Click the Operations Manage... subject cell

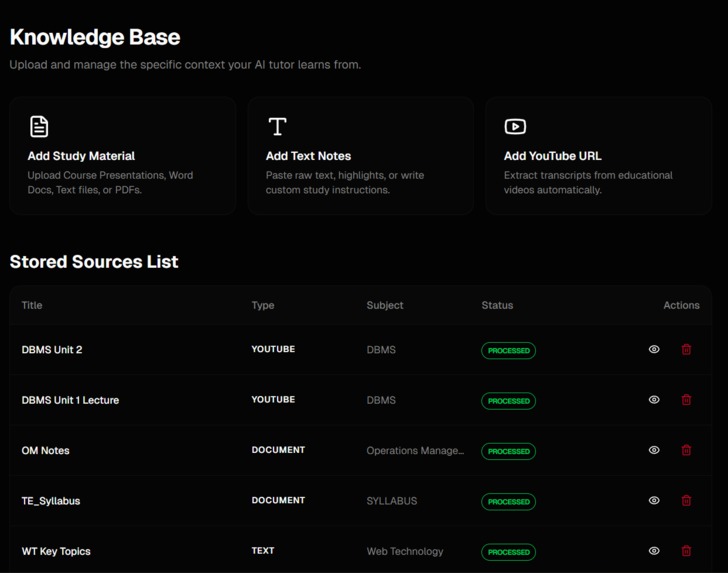pos(415,450)
